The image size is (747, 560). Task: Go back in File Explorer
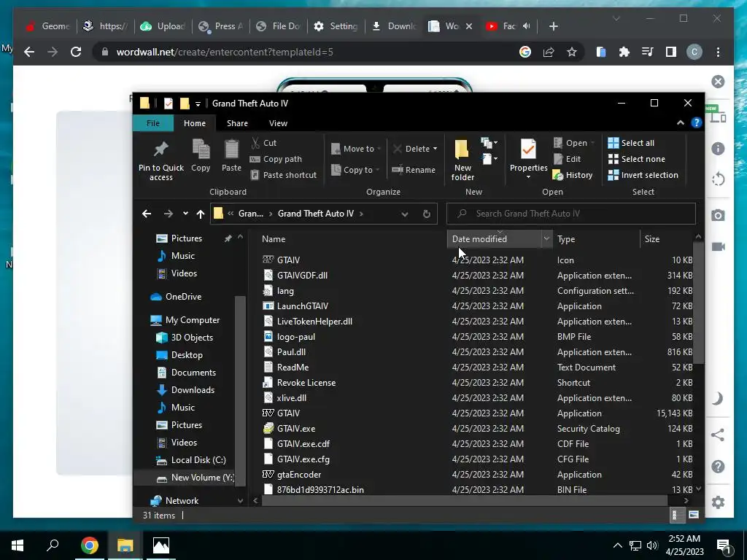pos(147,214)
